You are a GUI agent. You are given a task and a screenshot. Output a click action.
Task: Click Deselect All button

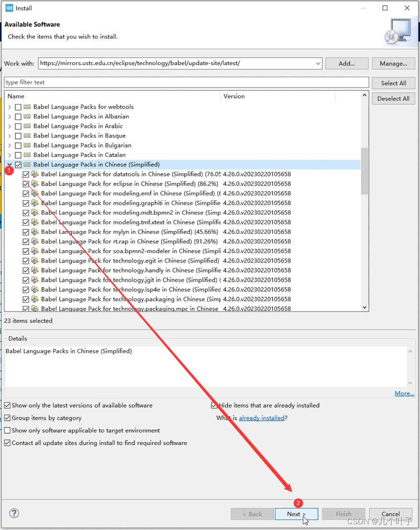click(393, 99)
